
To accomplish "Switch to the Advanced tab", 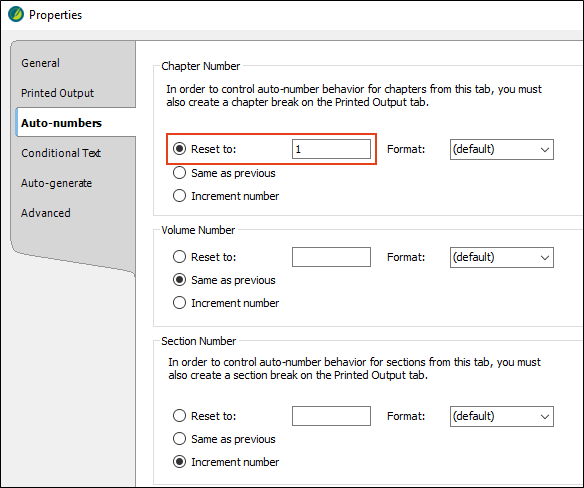I will [x=45, y=213].
